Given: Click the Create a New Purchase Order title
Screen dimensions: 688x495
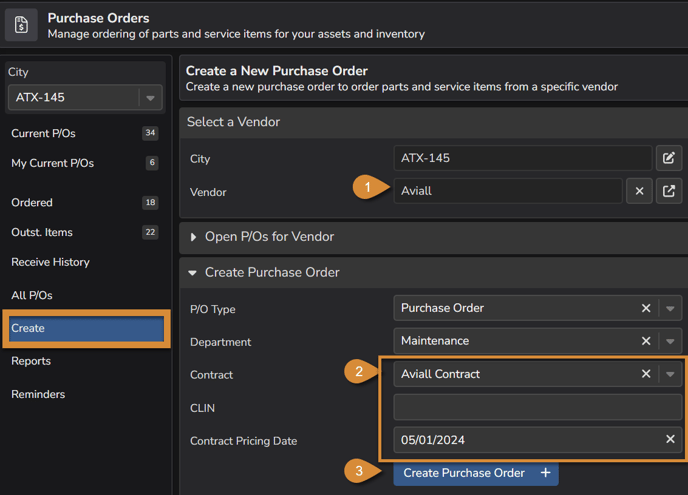Looking at the screenshot, I should pos(276,71).
